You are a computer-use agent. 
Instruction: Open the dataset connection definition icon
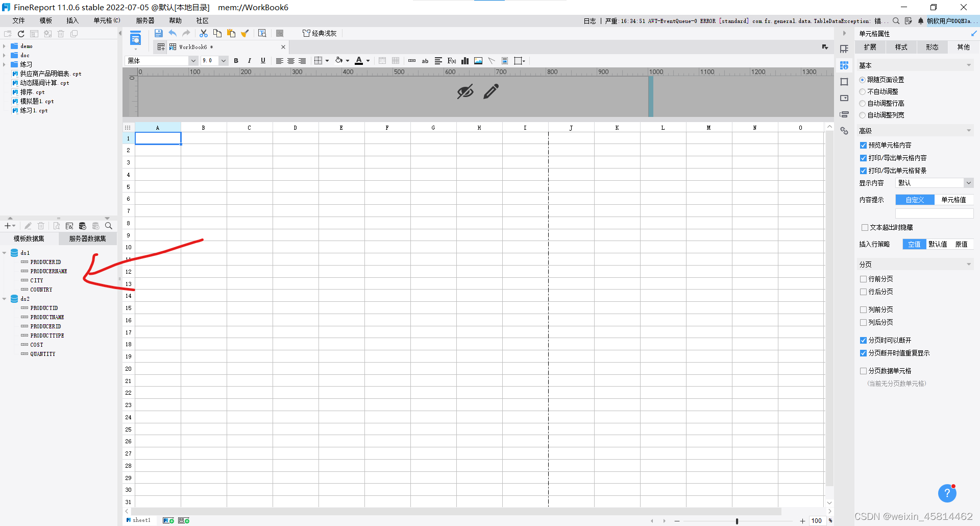coord(69,226)
